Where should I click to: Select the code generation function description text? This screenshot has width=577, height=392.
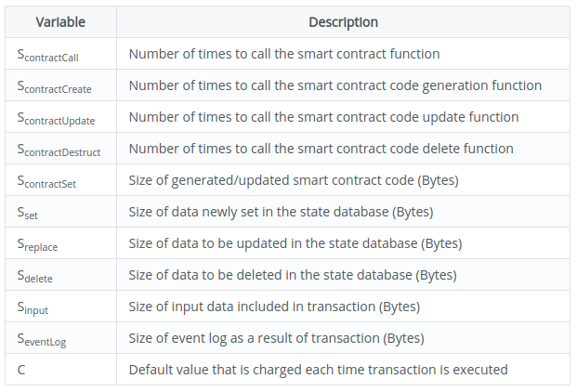[x=335, y=85]
